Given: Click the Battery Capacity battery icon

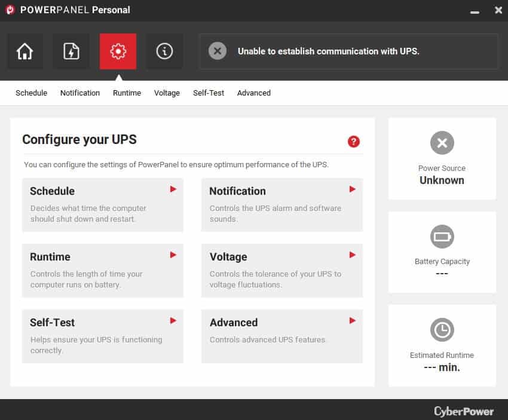Looking at the screenshot, I should point(442,237).
